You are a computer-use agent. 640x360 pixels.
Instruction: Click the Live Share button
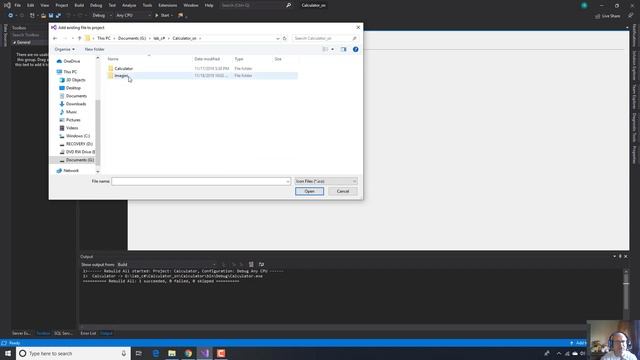coord(608,16)
